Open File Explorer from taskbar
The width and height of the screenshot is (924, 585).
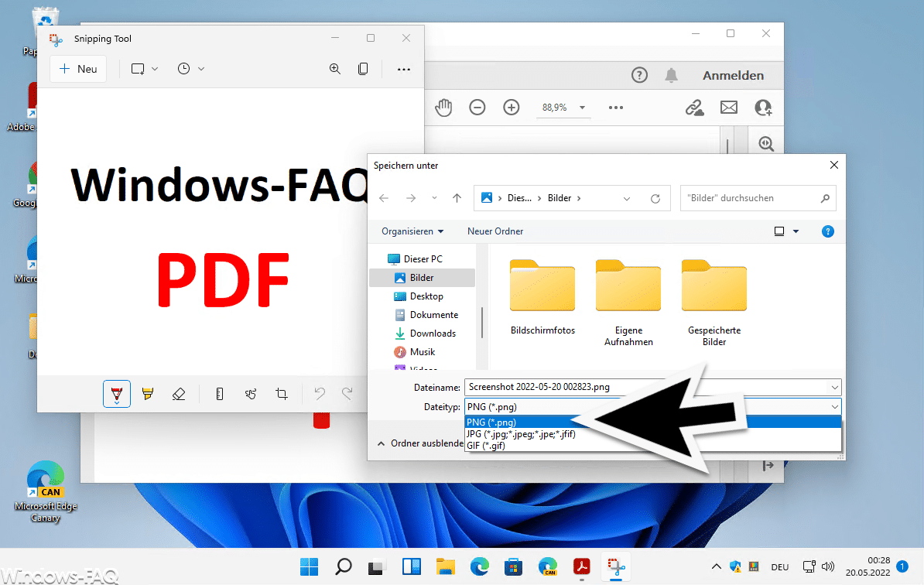coord(446,566)
